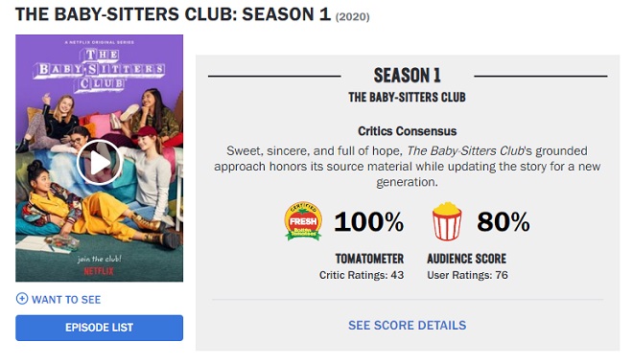Click The Baby-Sitters Club subtitle in panel

tap(408, 97)
